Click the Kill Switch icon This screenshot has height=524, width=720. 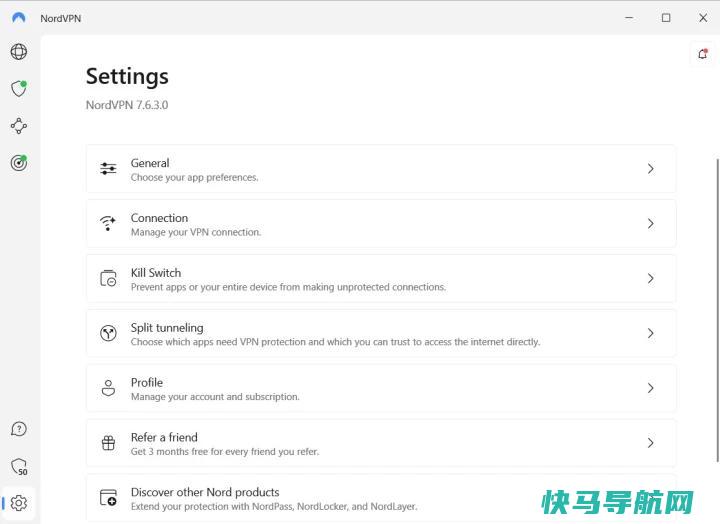(x=108, y=278)
